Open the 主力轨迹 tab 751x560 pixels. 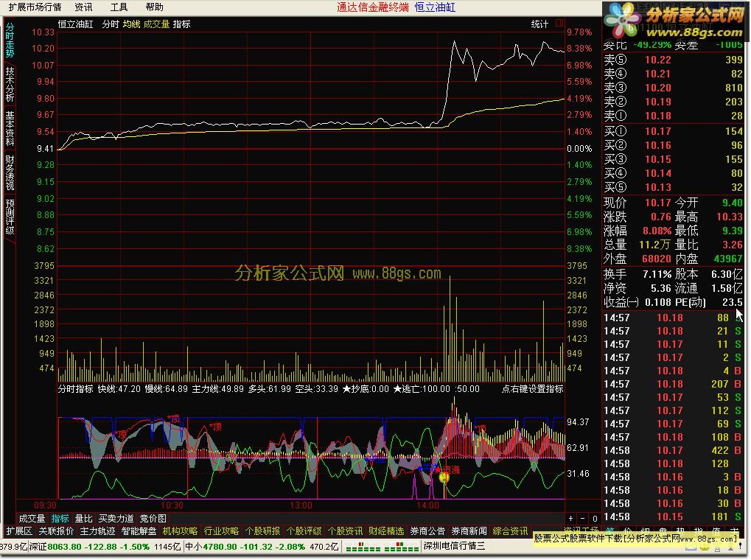pyautogui.click(x=97, y=531)
